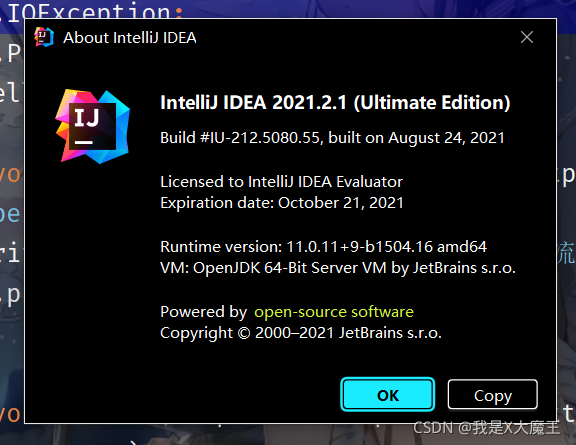
Task: Click the About IntelliJ IDEA title text
Action: click(x=130, y=38)
